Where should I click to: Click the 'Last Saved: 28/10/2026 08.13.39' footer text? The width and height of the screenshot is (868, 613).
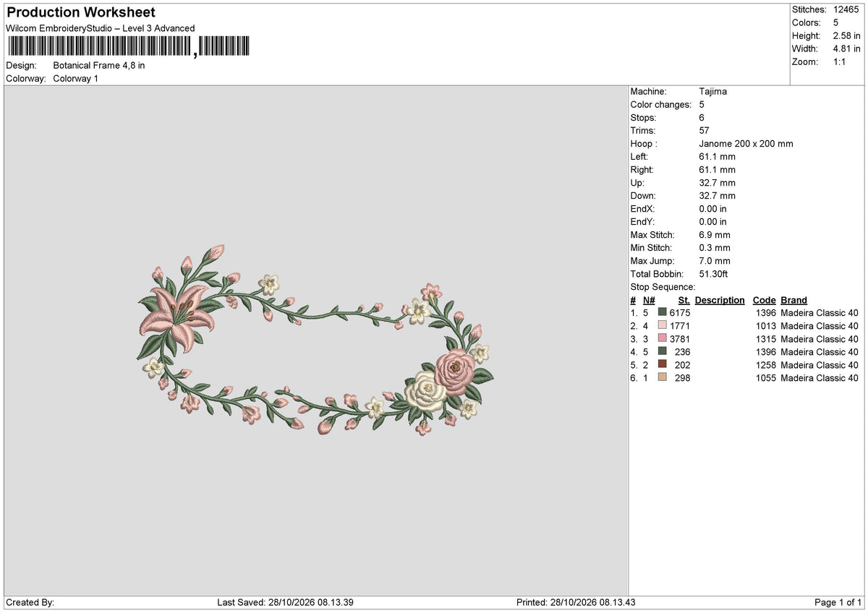(285, 602)
